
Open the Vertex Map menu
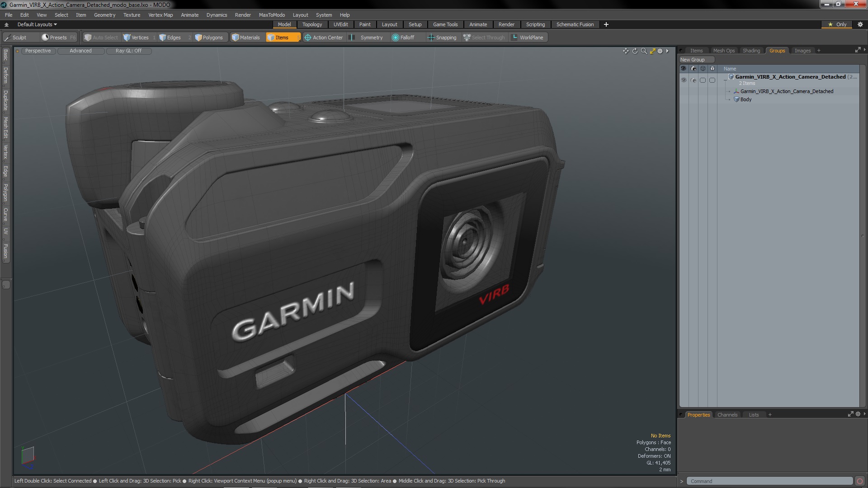[x=160, y=15]
